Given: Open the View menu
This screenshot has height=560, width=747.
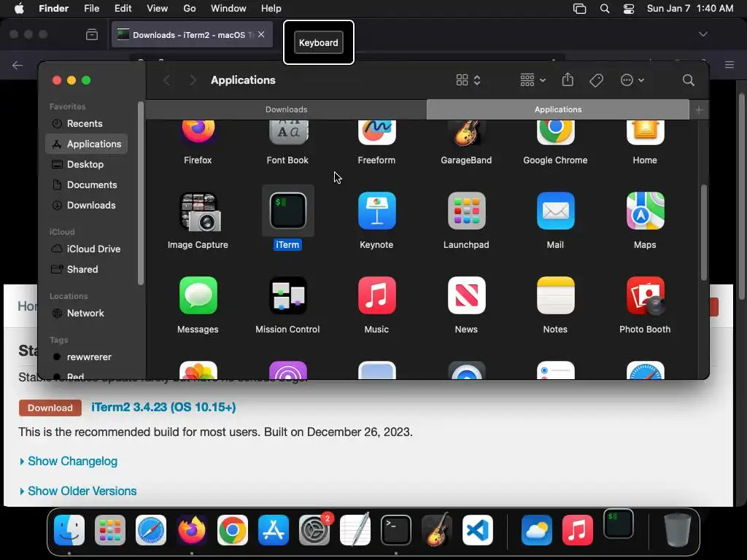Looking at the screenshot, I should [158, 9].
